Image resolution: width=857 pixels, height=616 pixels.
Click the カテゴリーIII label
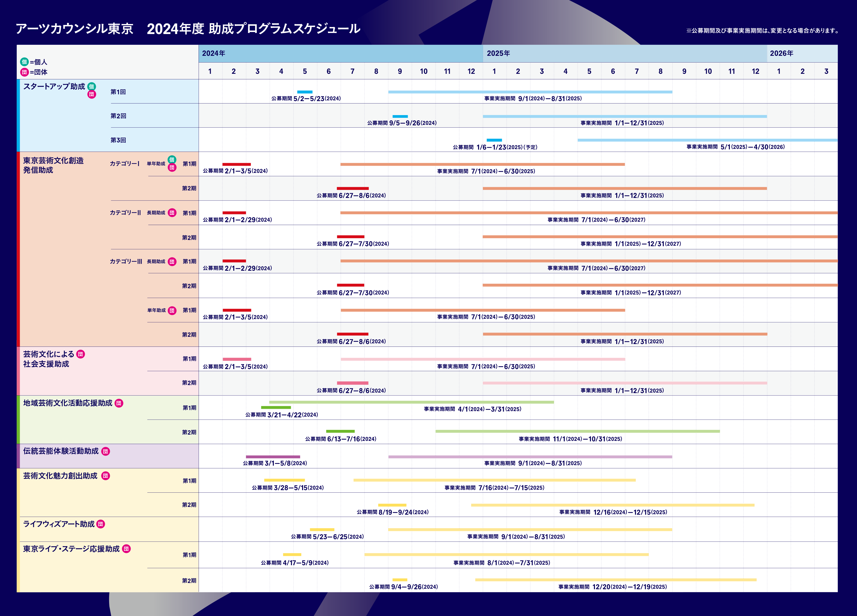tap(126, 261)
